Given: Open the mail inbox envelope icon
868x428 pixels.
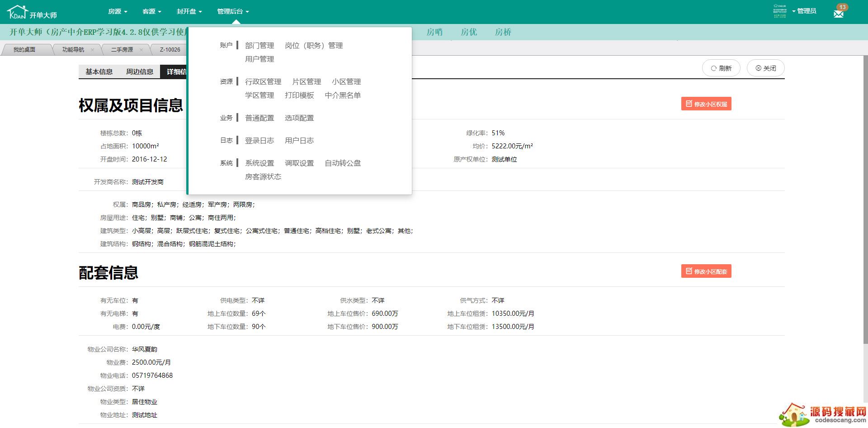Looking at the screenshot, I should point(839,14).
